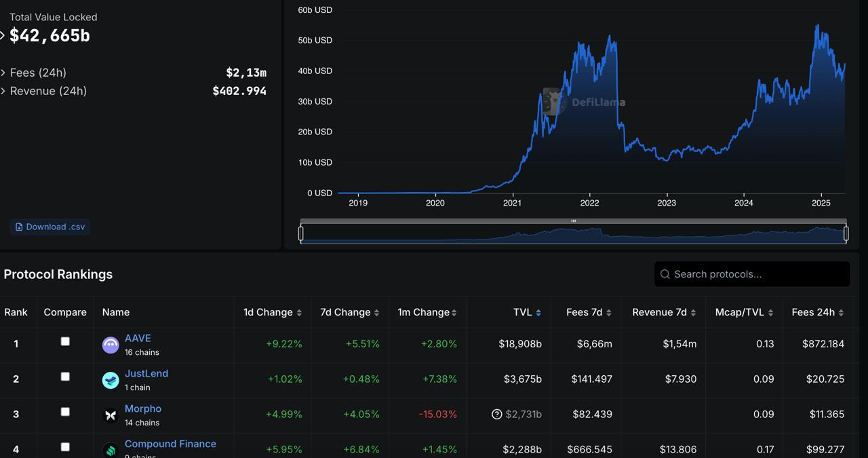This screenshot has height=458, width=868.
Task: Click the Name column header
Action: pos(116,312)
